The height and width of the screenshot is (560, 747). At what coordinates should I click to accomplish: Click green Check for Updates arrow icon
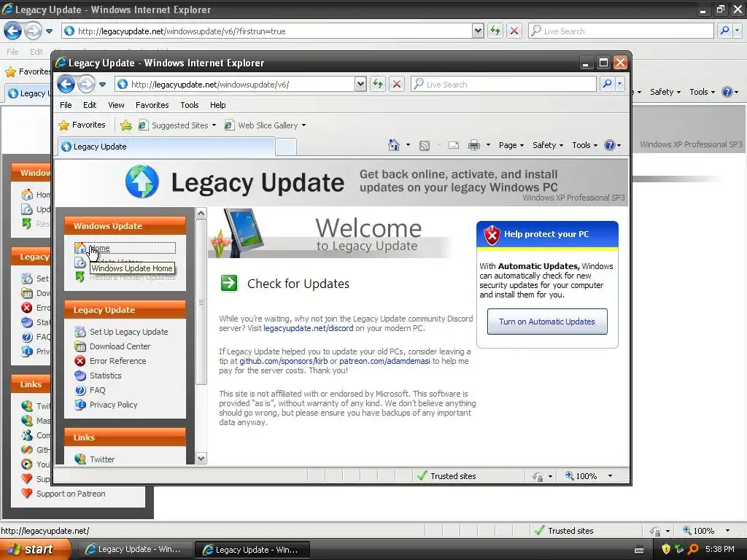pos(229,283)
